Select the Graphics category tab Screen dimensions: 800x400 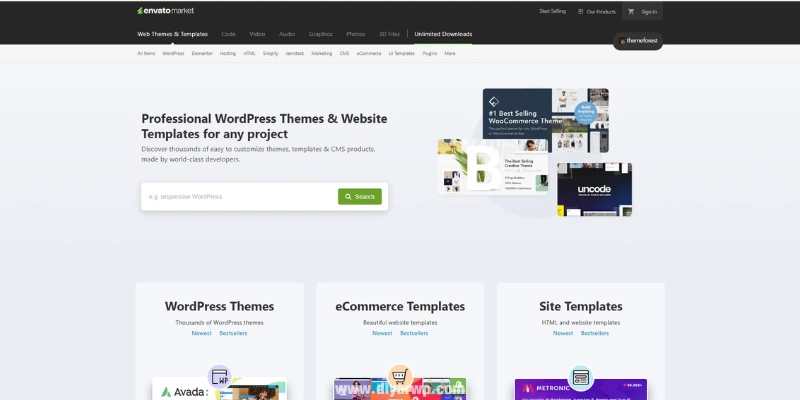click(321, 34)
